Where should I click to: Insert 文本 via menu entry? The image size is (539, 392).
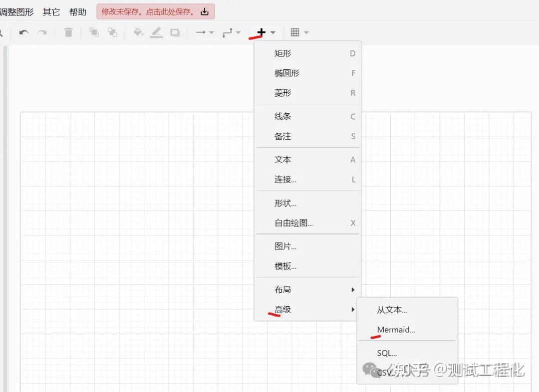(307, 160)
